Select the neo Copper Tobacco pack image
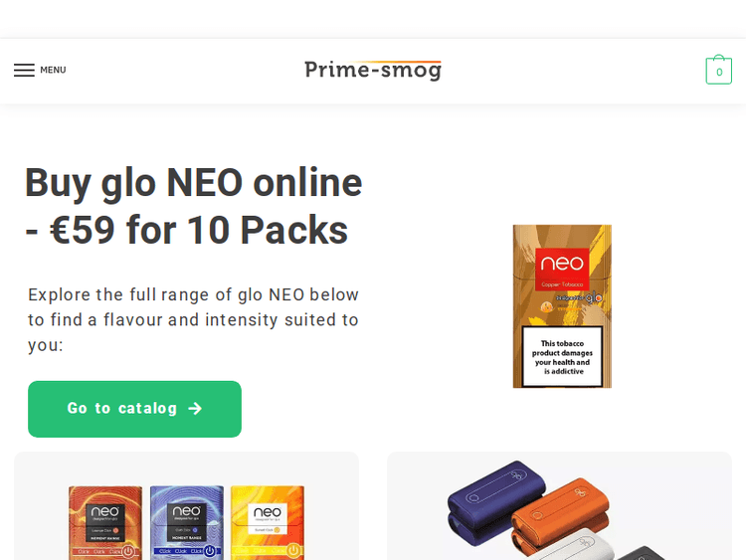The width and height of the screenshot is (746, 560). [562, 306]
